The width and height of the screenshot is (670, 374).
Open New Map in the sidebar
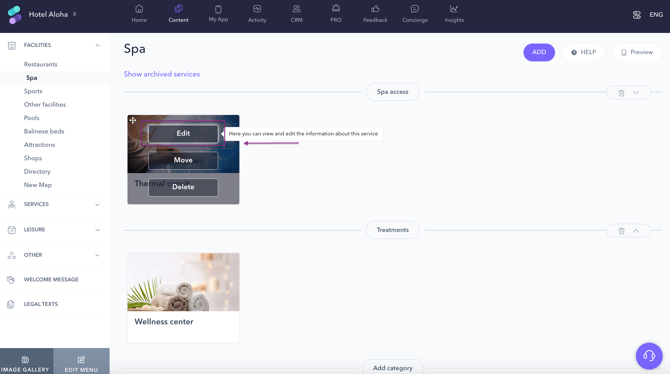point(38,185)
